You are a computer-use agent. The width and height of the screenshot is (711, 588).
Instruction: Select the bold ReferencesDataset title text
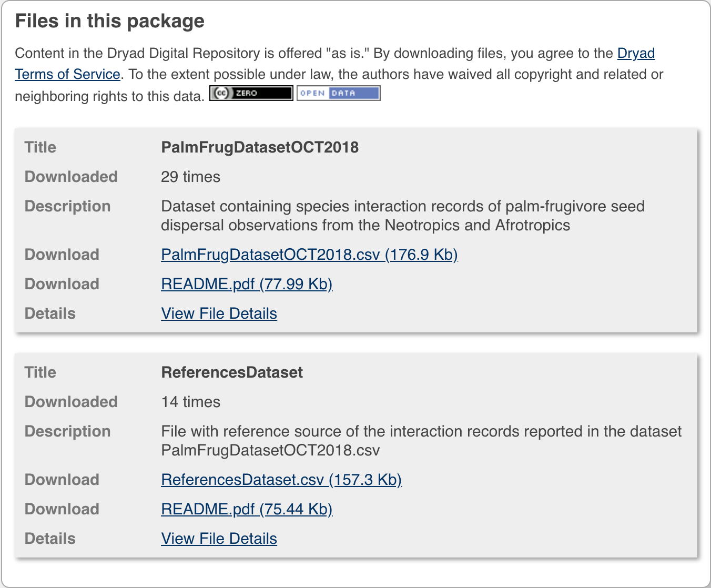pos(232,372)
